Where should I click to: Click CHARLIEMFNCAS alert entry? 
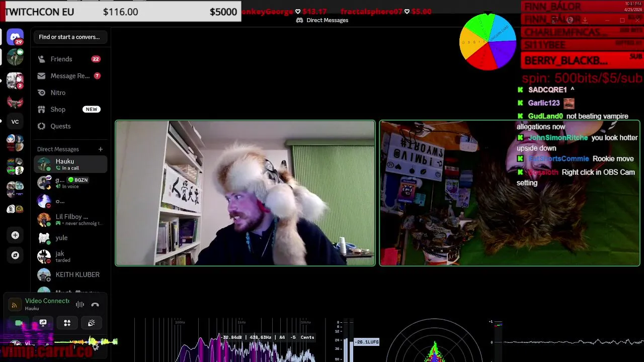pyautogui.click(x=582, y=32)
